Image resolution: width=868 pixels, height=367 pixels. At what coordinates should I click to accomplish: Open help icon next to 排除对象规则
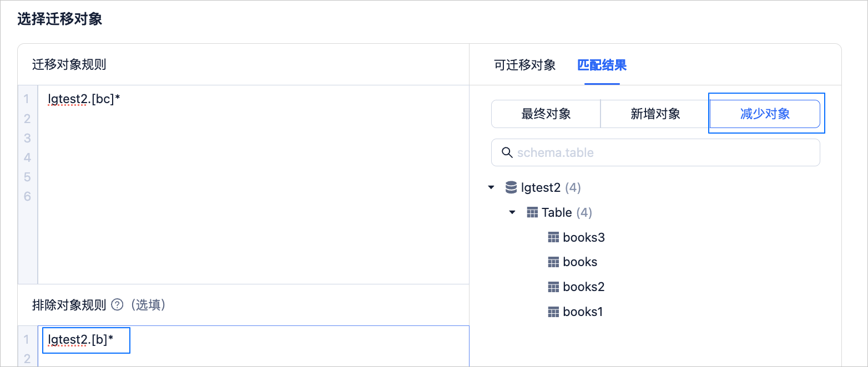117,304
